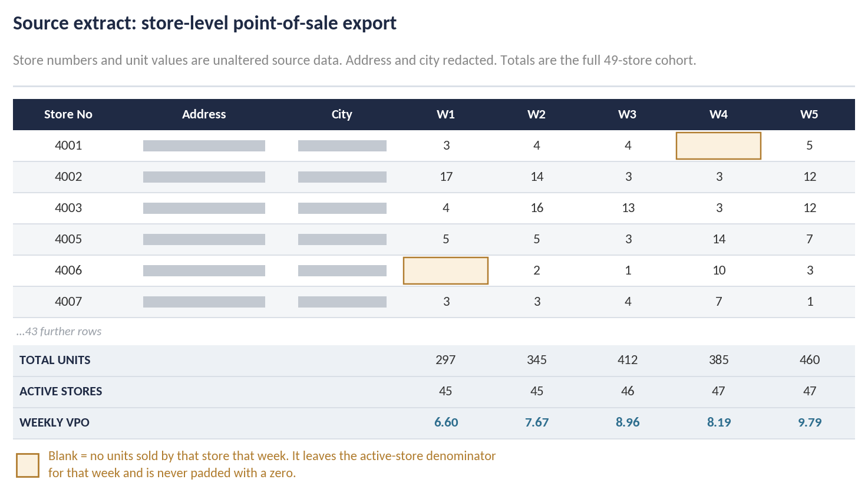
Task: Click total units value 297
Action: click(x=445, y=360)
